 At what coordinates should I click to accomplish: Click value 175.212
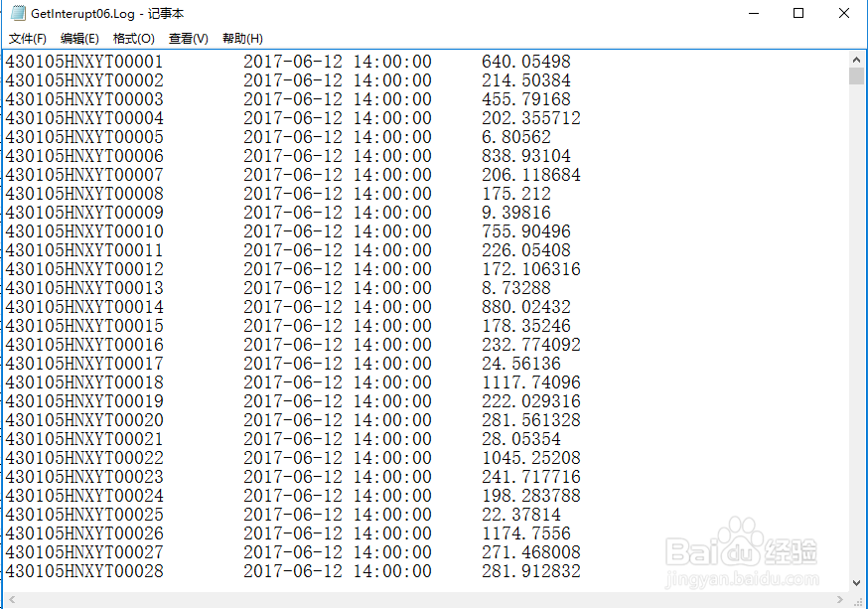[x=515, y=193]
